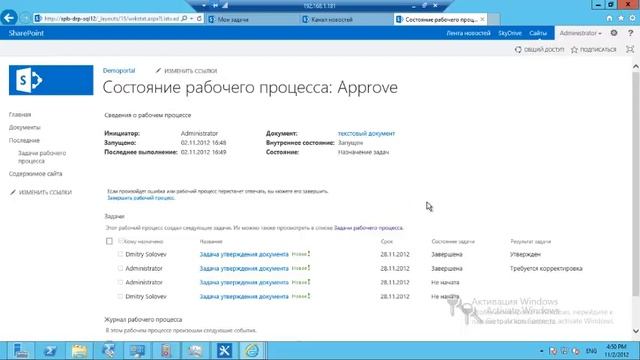Open 'Лента новостей' in the top bar
The image size is (640, 360).
coord(468,33)
